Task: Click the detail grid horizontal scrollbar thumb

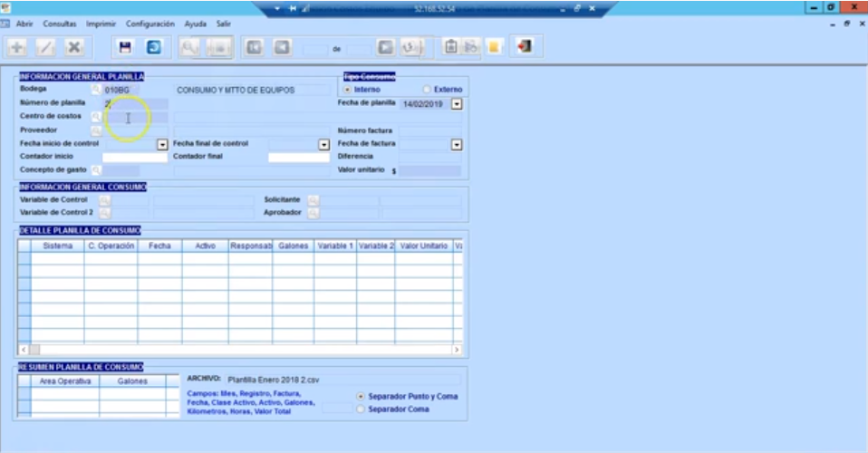Action: point(34,350)
